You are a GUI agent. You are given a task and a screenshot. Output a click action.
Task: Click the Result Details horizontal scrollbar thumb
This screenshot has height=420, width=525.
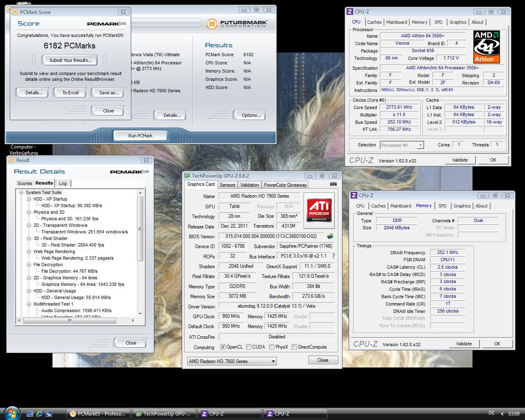(x=69, y=320)
